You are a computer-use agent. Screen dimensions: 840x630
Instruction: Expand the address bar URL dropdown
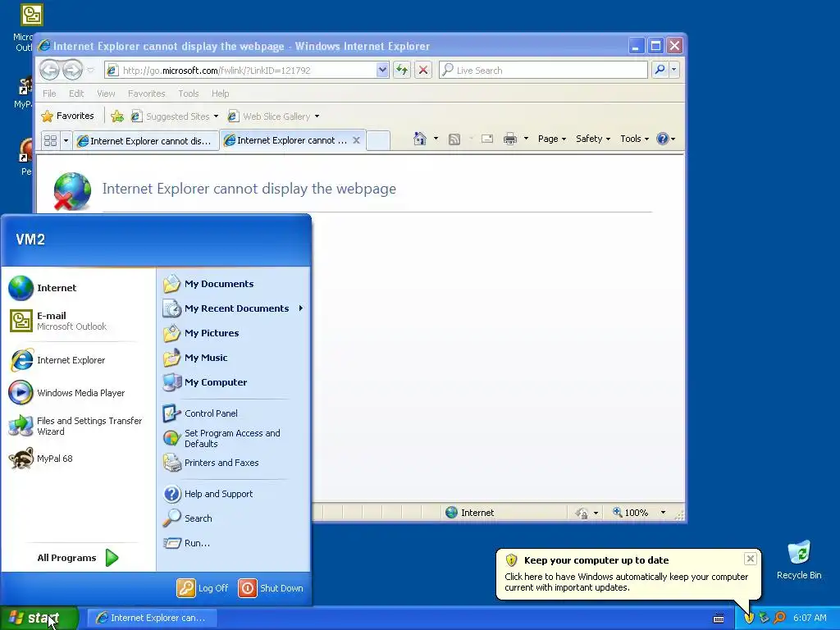point(382,70)
